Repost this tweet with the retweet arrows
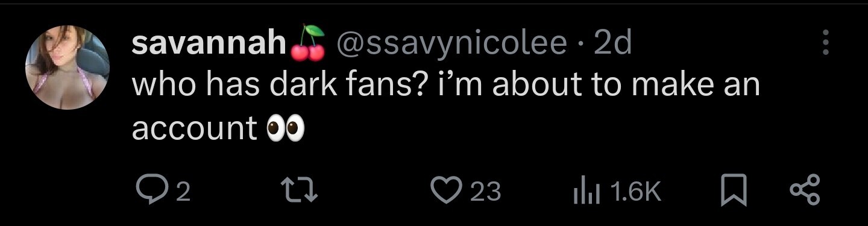The width and height of the screenshot is (868, 226). [x=301, y=192]
